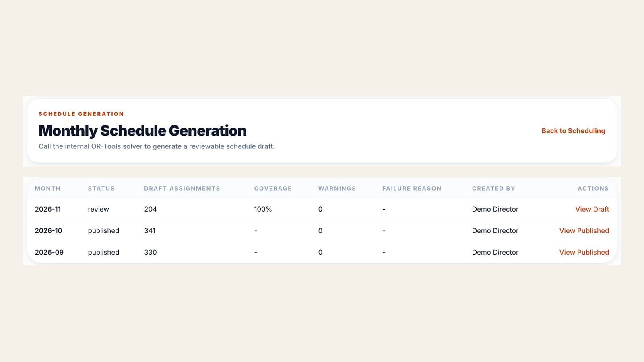Open View Draft for 2026-11
Viewport: 644px width, 362px height.
pyautogui.click(x=592, y=209)
